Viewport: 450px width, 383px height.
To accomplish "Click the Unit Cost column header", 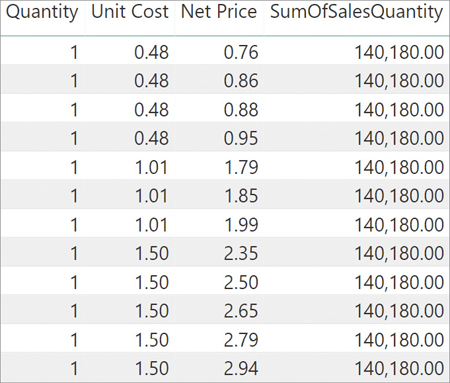I will coord(130,12).
